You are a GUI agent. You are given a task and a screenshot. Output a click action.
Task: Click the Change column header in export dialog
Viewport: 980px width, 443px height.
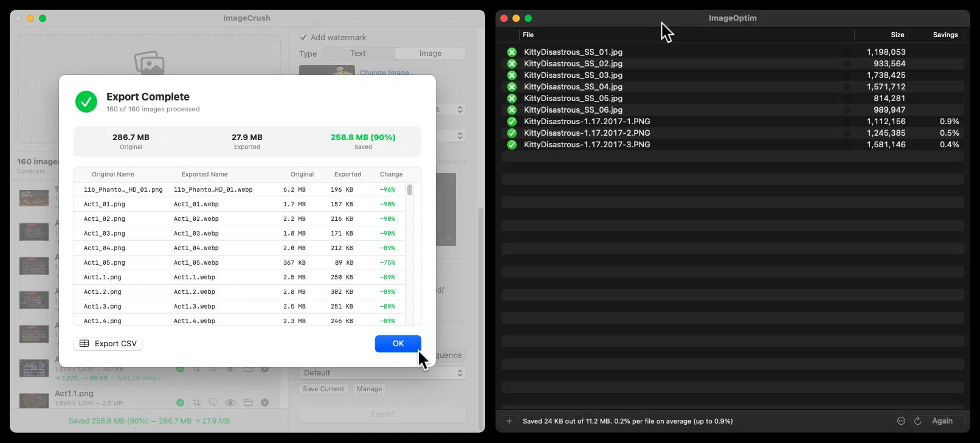pyautogui.click(x=392, y=175)
